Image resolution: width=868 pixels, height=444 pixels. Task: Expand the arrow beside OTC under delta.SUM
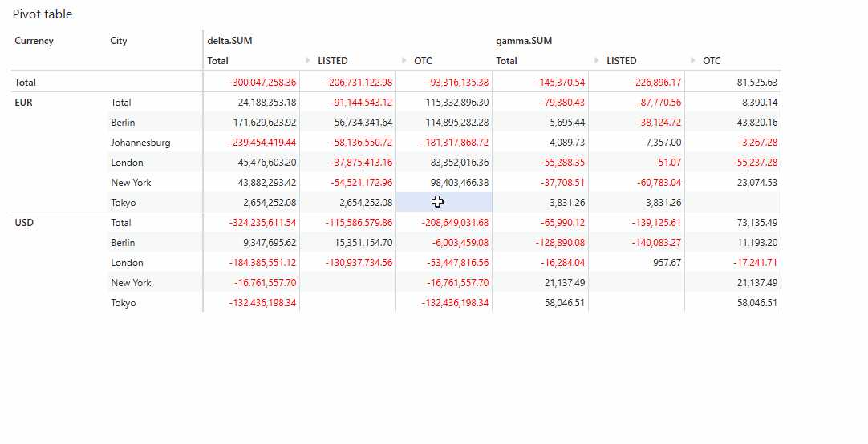click(404, 60)
